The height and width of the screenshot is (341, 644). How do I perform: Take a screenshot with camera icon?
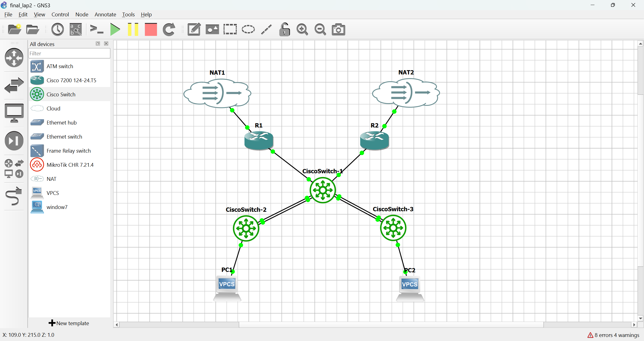[x=338, y=29]
